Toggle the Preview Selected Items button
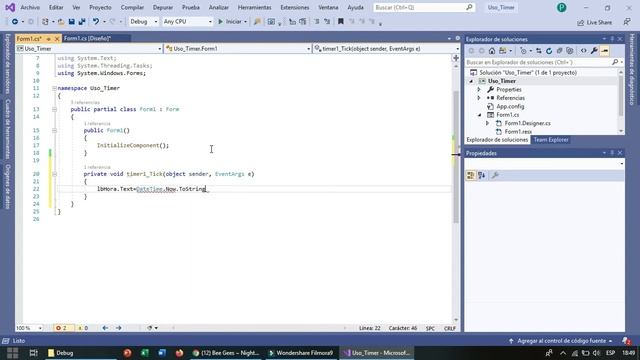 click(x=605, y=51)
